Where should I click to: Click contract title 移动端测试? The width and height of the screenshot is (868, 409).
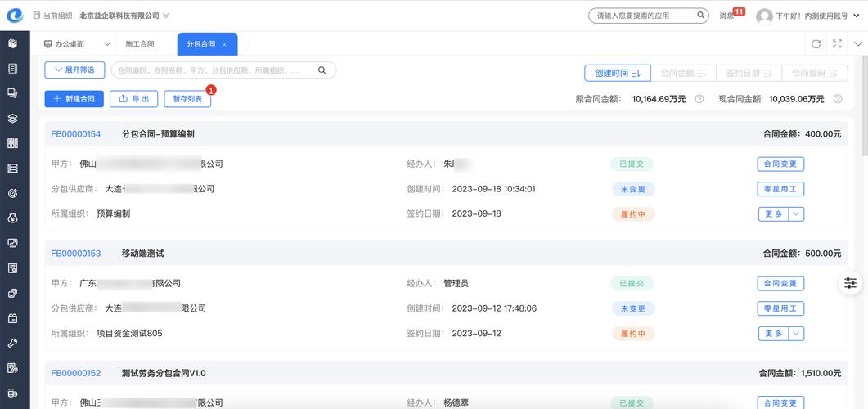(x=143, y=254)
